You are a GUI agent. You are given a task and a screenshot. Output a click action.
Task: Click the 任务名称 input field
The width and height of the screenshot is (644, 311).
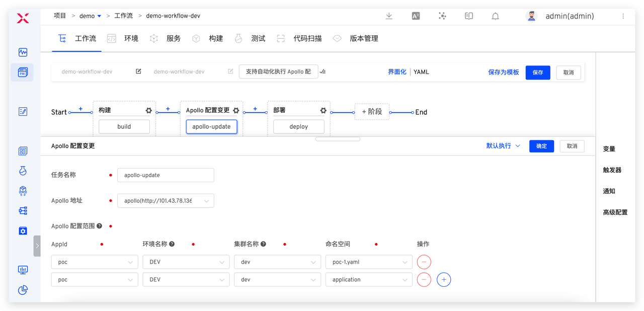166,175
